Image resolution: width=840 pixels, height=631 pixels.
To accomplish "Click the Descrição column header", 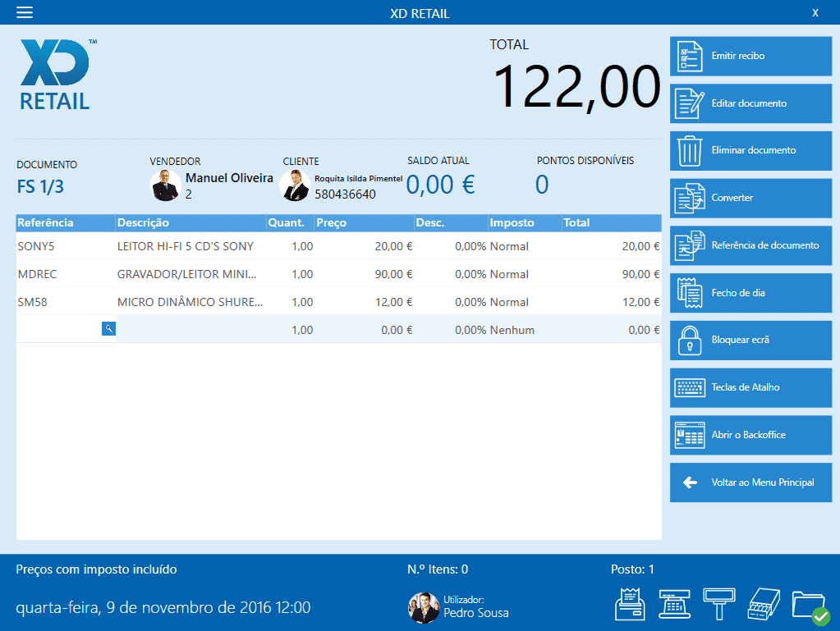I will click(190, 222).
